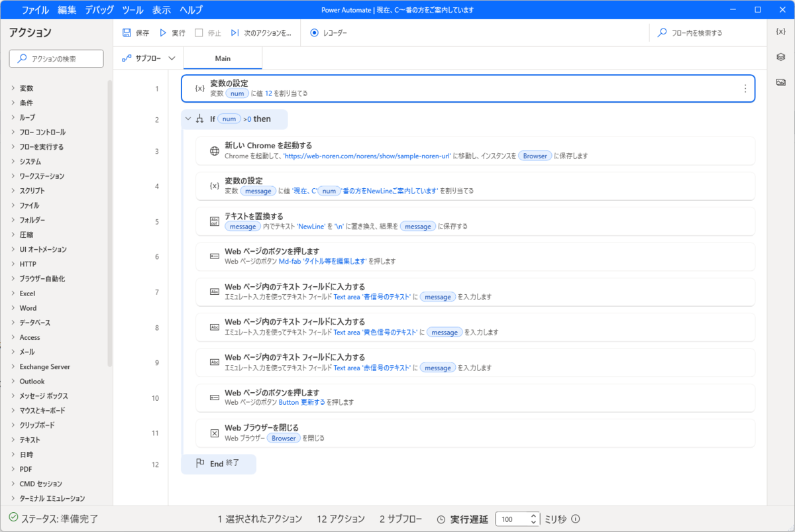Open the variables {x} pane icon
Image resolution: width=795 pixels, height=532 pixels.
pyautogui.click(x=780, y=32)
